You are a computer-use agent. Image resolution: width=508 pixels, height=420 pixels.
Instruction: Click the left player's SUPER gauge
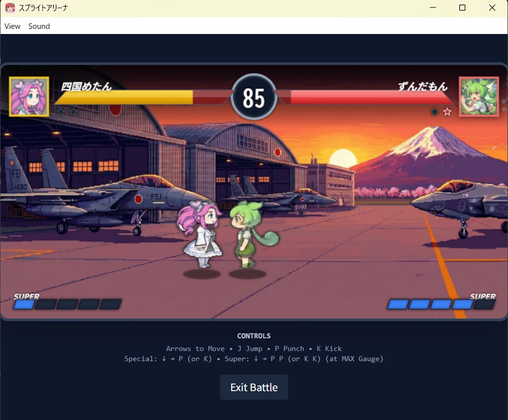(x=67, y=304)
